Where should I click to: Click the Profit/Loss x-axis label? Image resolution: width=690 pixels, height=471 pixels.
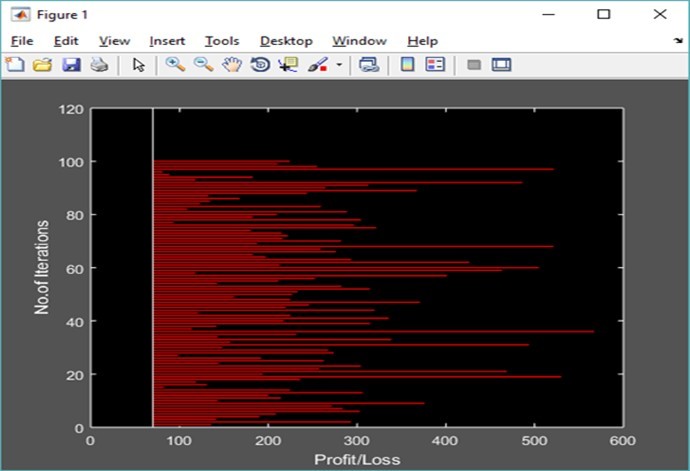click(x=357, y=459)
